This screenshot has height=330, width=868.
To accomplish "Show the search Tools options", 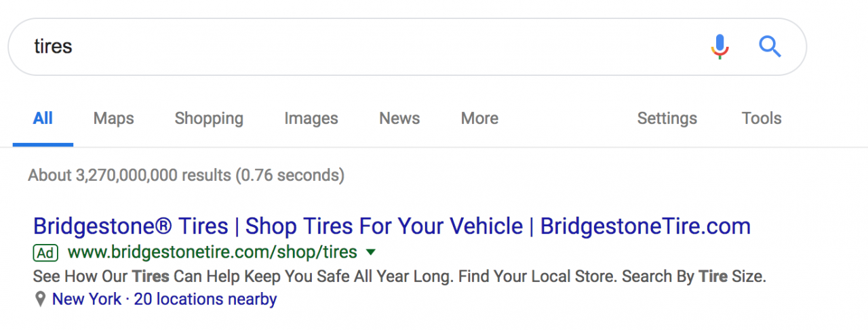I will (x=762, y=119).
